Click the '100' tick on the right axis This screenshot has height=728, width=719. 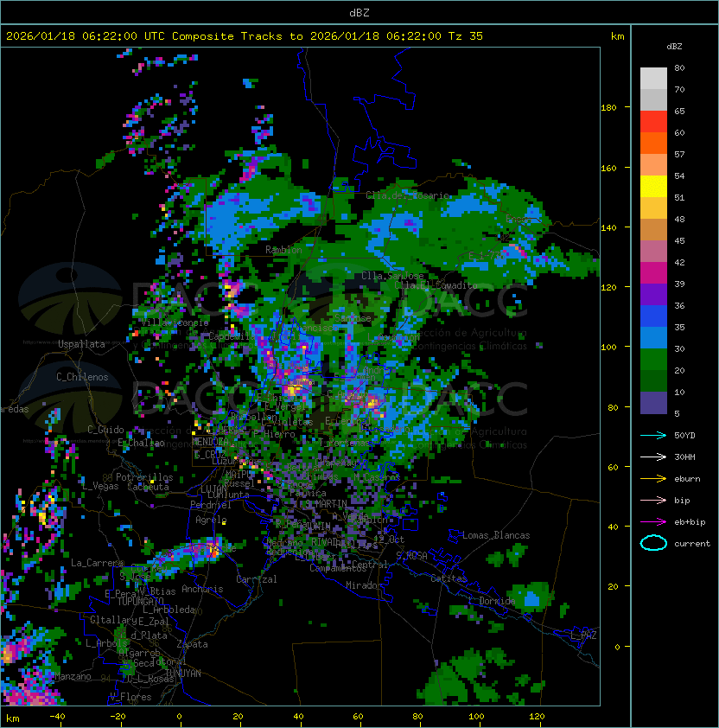pyautogui.click(x=608, y=348)
